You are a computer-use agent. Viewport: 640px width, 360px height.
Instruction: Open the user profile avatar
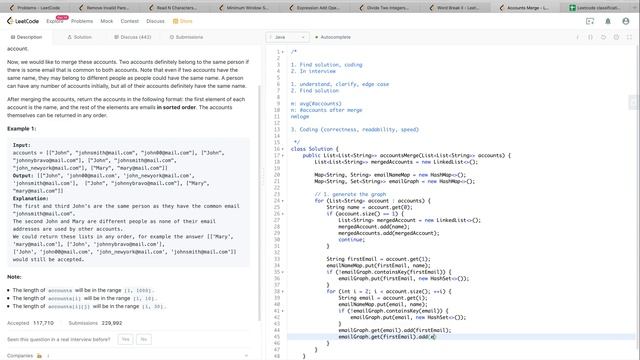[626, 21]
